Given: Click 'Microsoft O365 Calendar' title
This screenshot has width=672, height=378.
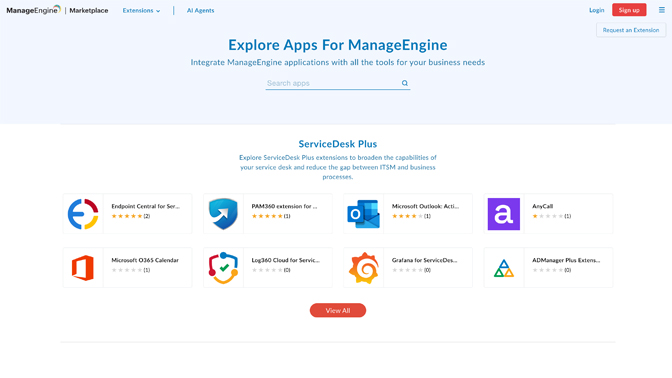Looking at the screenshot, I should click(145, 260).
